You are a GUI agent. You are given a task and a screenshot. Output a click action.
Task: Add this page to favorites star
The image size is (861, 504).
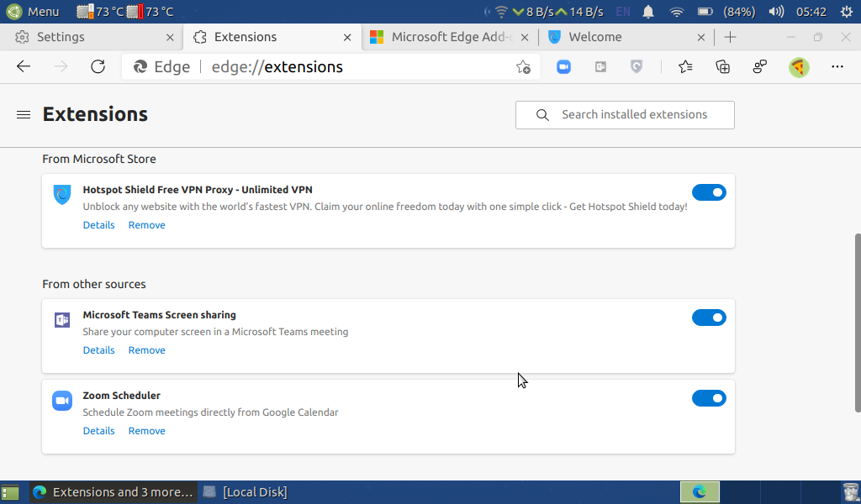[x=523, y=67]
